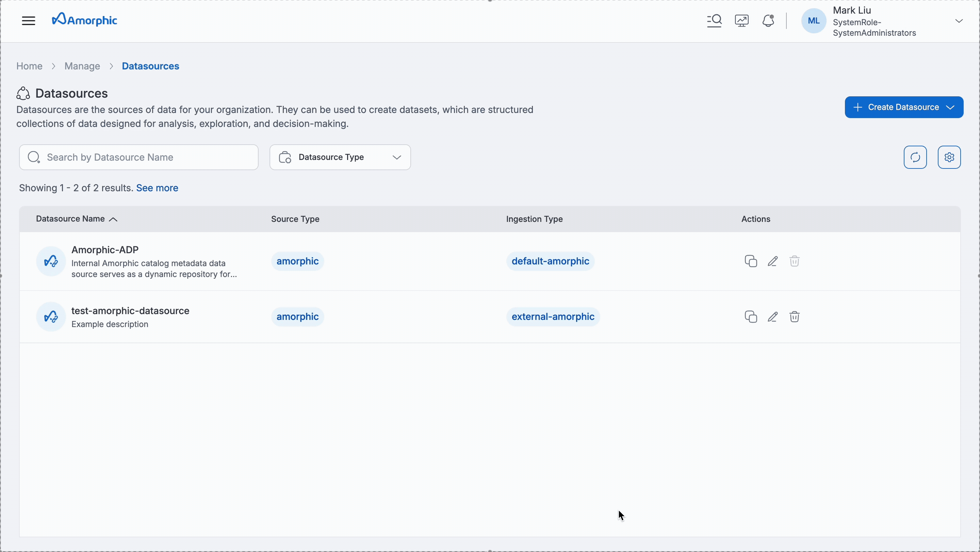The width and height of the screenshot is (980, 552).
Task: Clone the test-amorphic-datasource entry
Action: click(751, 317)
